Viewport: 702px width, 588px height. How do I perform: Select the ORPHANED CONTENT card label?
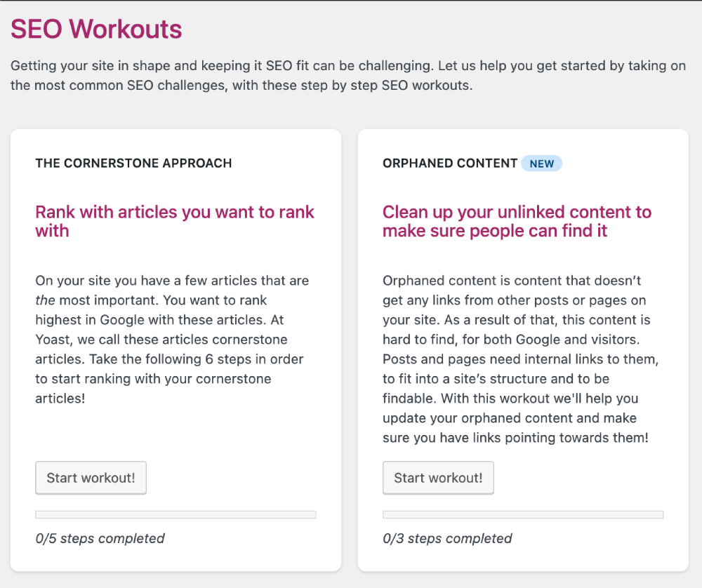tap(450, 163)
